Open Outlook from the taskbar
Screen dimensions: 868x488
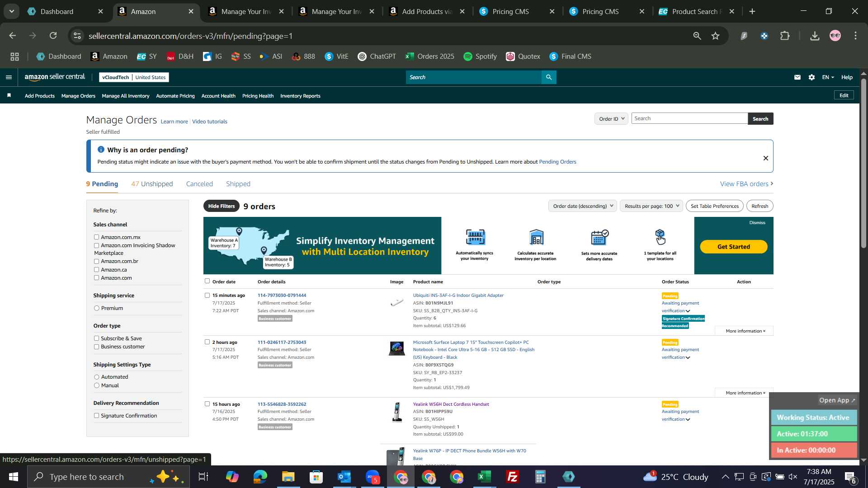pos(344,477)
